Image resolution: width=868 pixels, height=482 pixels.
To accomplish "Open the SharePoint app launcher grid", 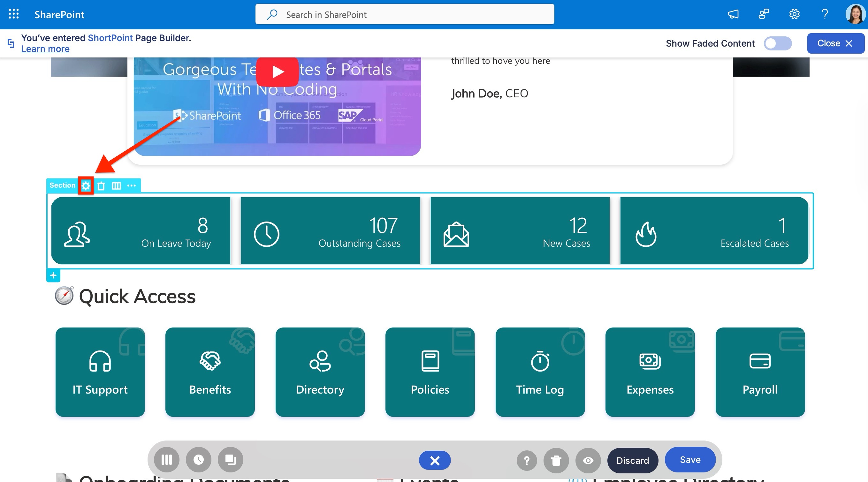I will (13, 14).
